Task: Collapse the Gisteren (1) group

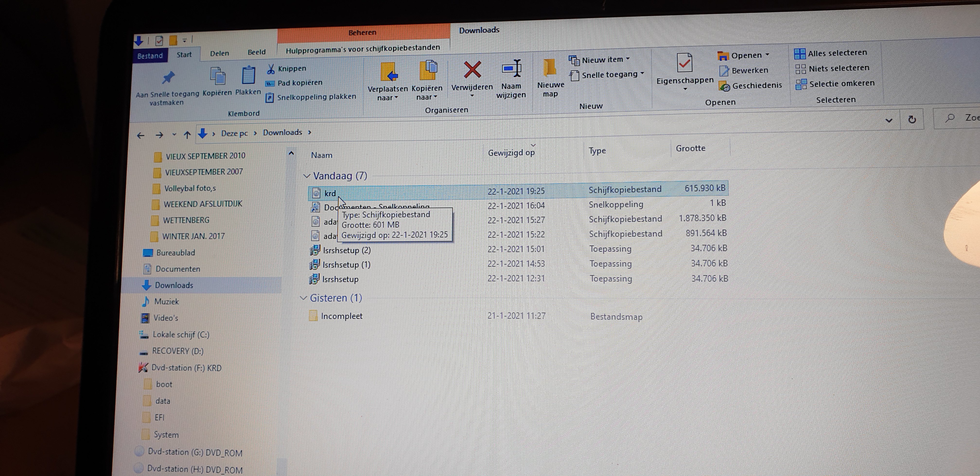Action: (x=304, y=298)
